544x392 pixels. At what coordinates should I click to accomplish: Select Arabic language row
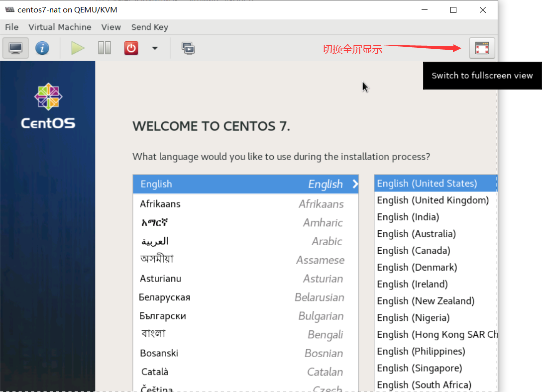(246, 241)
